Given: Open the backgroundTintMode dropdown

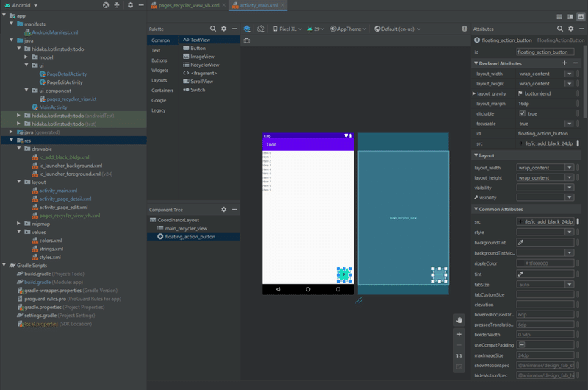Looking at the screenshot, I should [570, 252].
